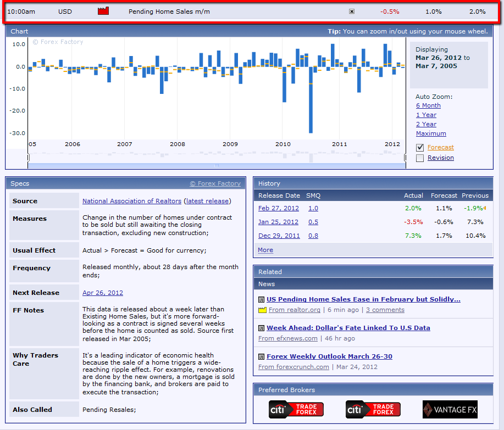The height and width of the screenshot is (430, 504).
Task: Set auto zoom to 2 Year
Action: coord(426,124)
